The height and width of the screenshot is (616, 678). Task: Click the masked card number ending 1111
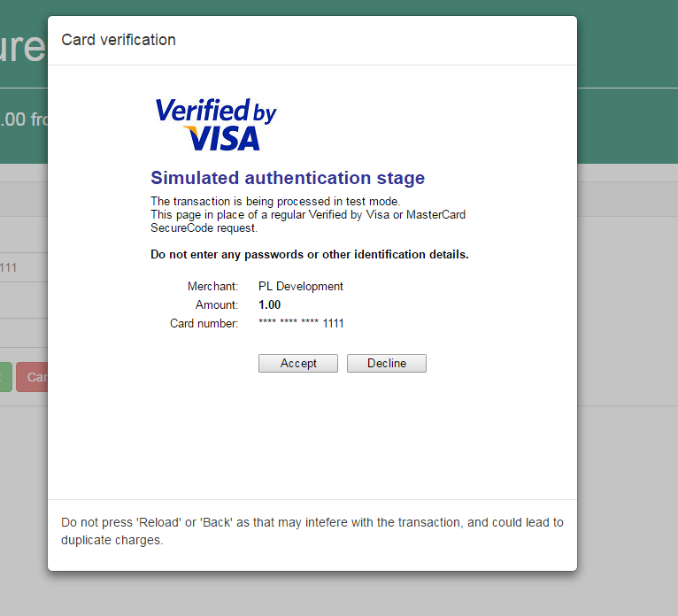click(301, 323)
